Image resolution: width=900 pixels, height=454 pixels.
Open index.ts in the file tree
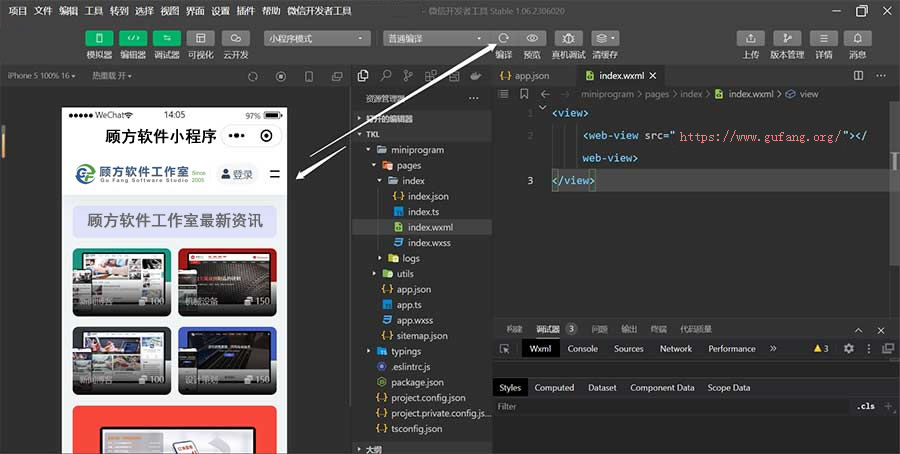[422, 212]
